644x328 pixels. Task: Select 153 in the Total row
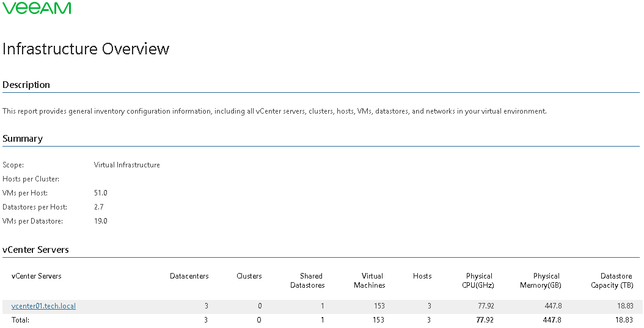tap(378, 320)
